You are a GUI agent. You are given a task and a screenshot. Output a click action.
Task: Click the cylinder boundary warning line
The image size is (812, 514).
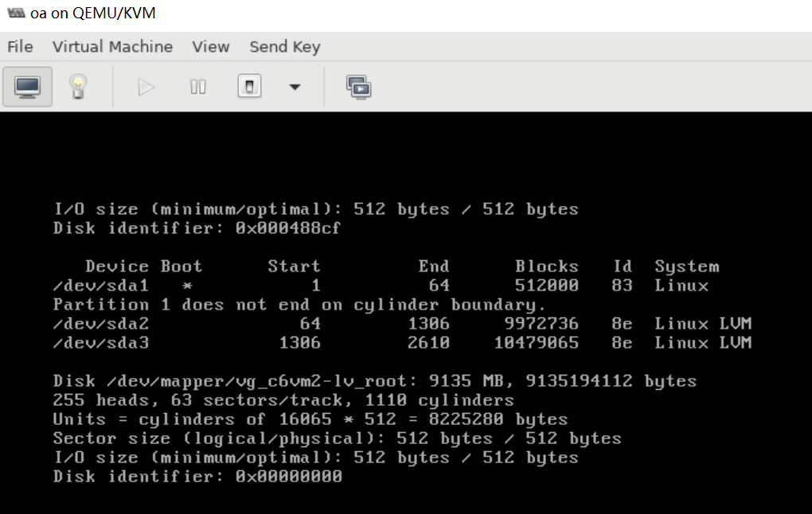coord(299,305)
